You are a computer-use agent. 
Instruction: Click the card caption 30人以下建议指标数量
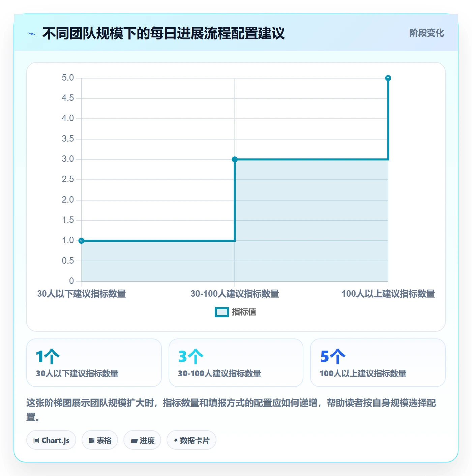(77, 374)
